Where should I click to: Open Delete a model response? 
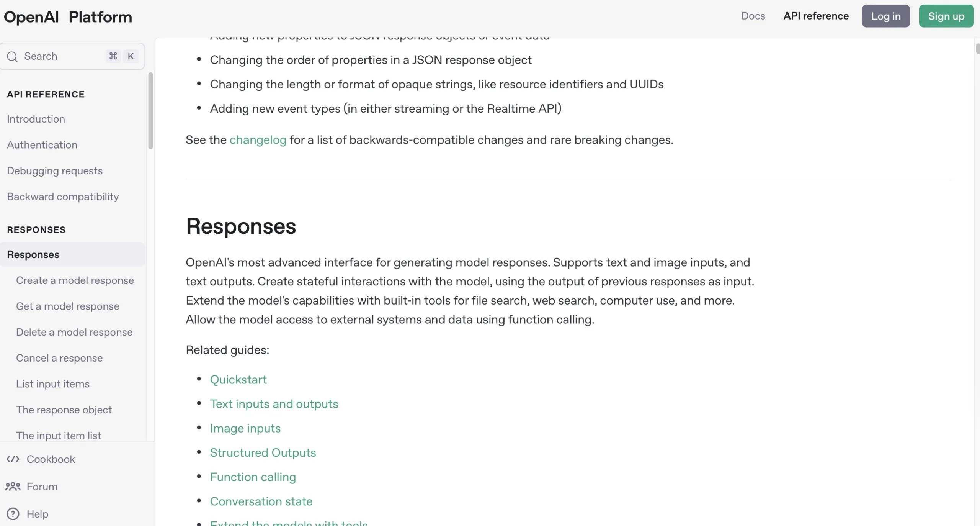pyautogui.click(x=74, y=332)
